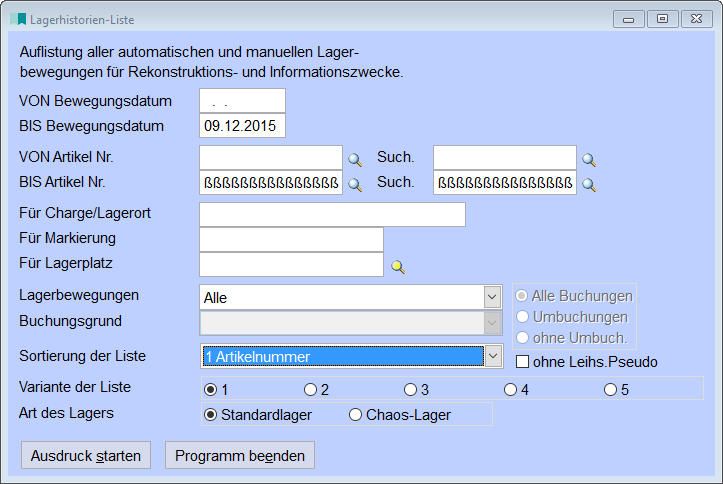Click search icon next to upper Such. field
The width and height of the screenshot is (723, 484).
tap(589, 159)
